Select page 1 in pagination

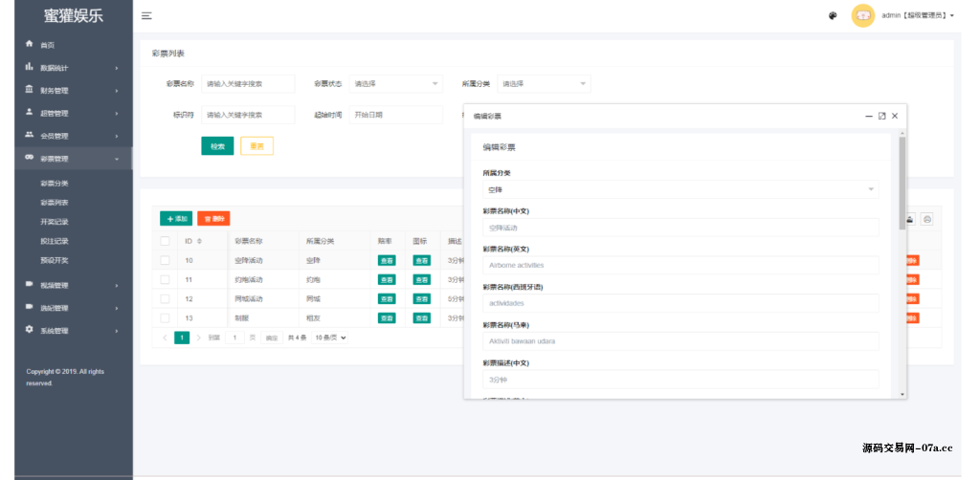click(182, 338)
